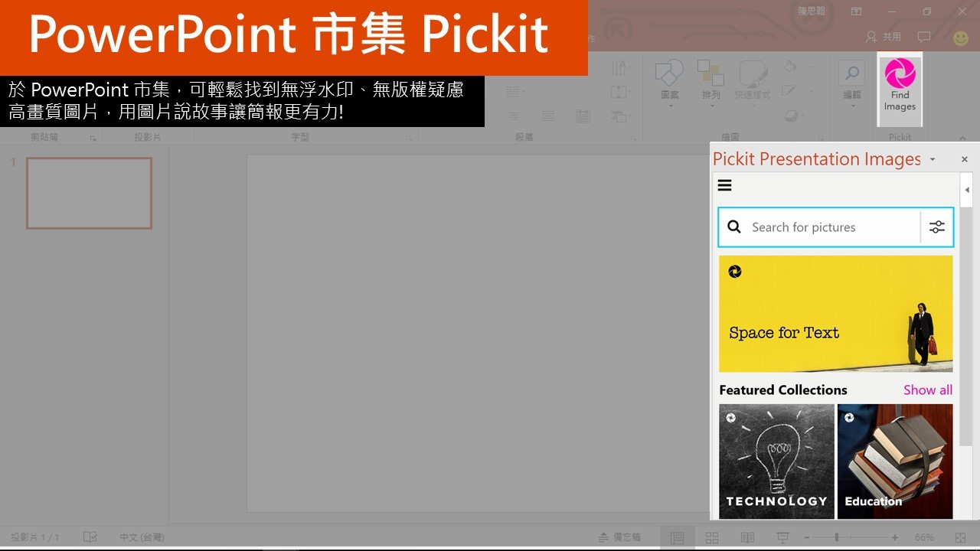Click the distributed alignment icon
The height and width of the screenshot is (551, 980).
coord(583,116)
